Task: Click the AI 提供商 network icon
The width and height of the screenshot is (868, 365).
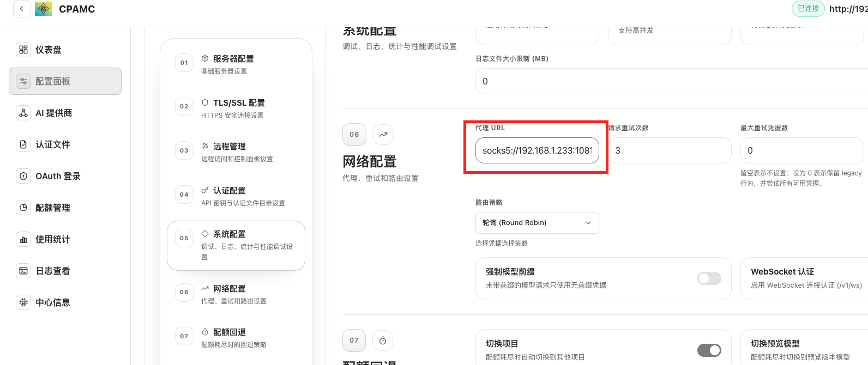Action: point(23,113)
